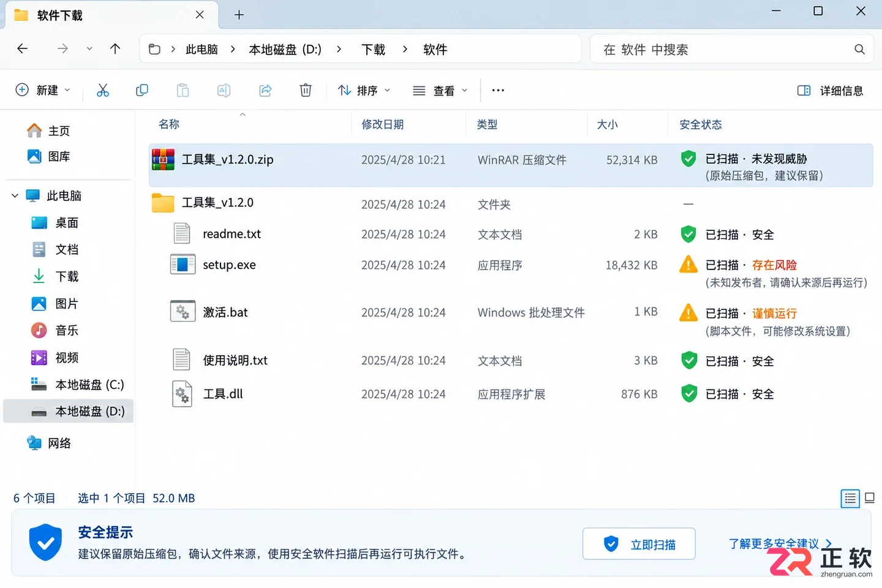Go up one folder level
This screenshot has width=882, height=588.
tap(115, 49)
